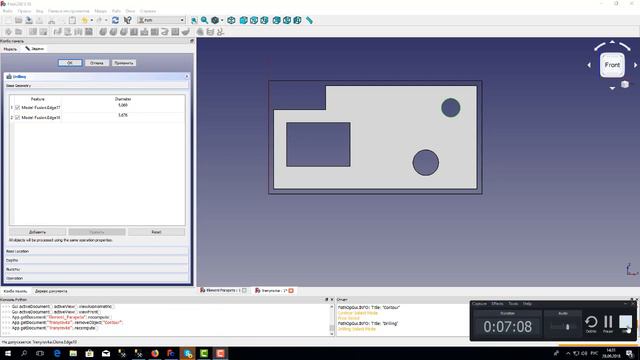
Task: Click the Open file toolbar icon
Action: pyautogui.click(x=18, y=20)
